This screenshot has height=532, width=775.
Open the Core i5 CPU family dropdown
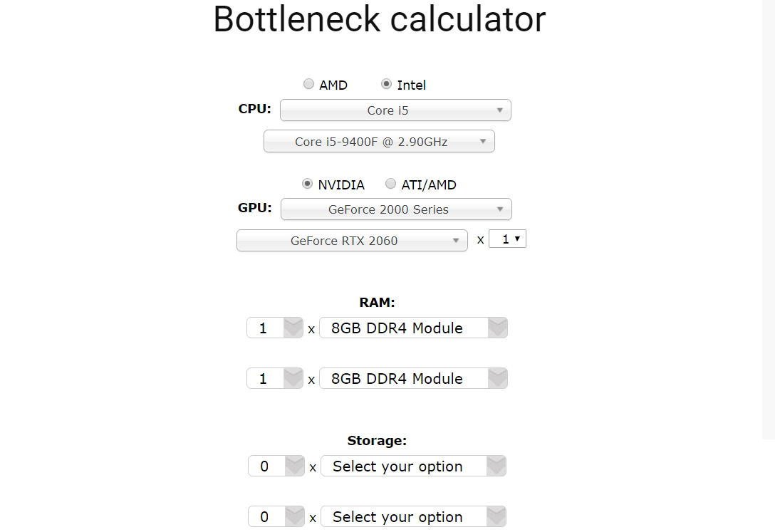[x=395, y=110]
